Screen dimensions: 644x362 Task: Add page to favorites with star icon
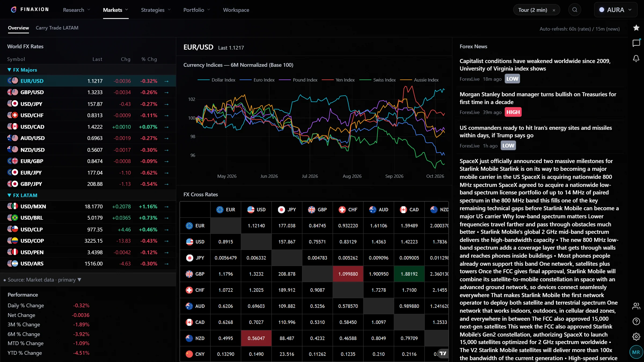click(x=636, y=28)
